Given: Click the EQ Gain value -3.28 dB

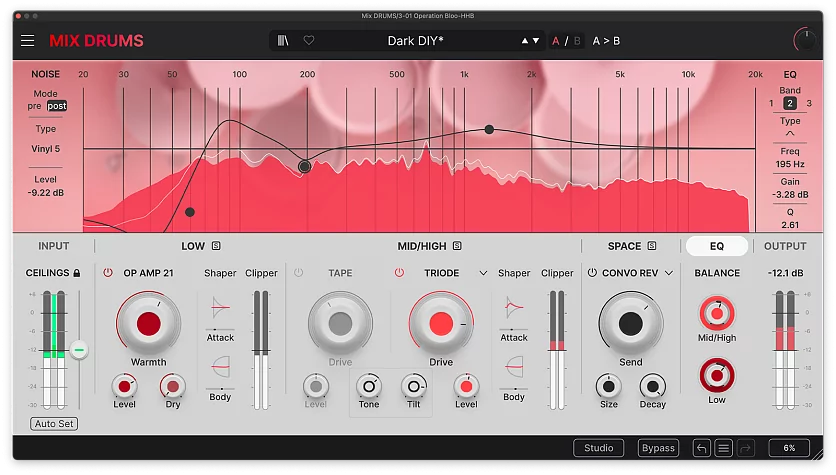Looking at the screenshot, I should click(x=790, y=195).
